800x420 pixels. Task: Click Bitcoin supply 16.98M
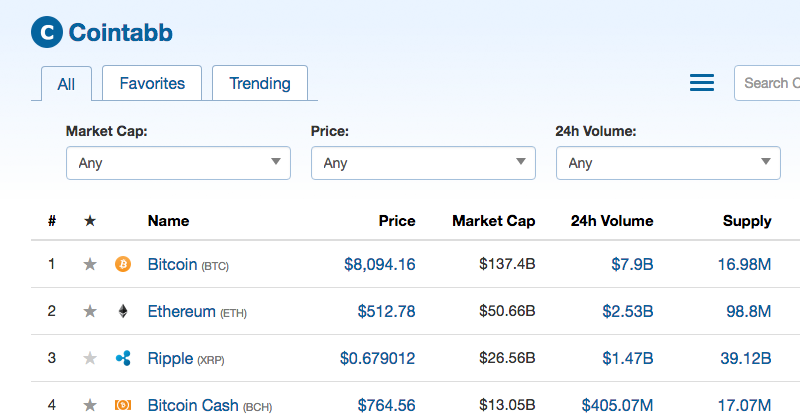[744, 264]
